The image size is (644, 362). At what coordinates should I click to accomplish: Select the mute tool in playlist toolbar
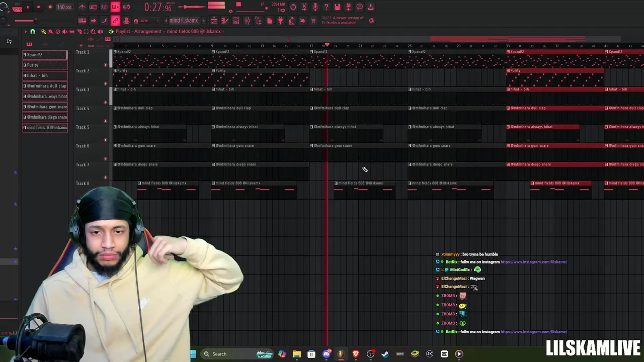[x=65, y=32]
